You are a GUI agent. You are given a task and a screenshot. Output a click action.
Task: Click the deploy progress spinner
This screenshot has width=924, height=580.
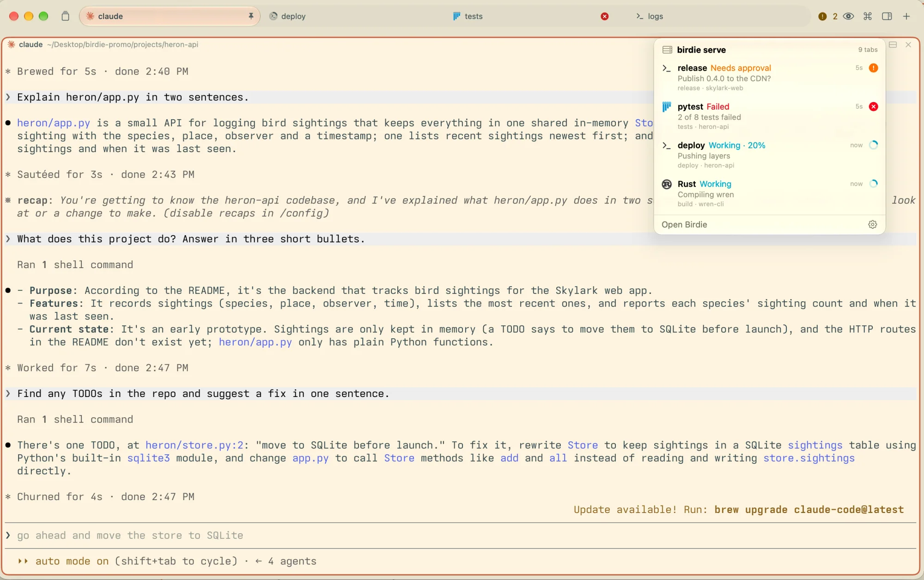[x=873, y=145]
